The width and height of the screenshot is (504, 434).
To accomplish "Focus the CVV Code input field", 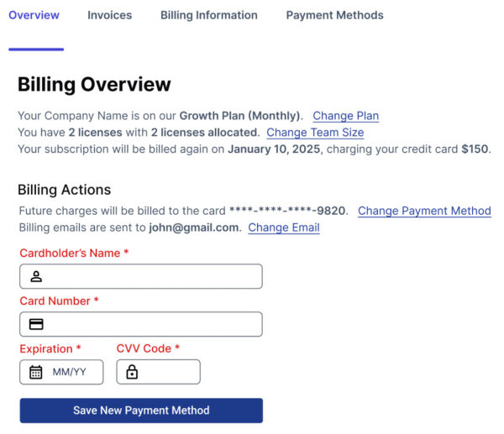I will coord(159,372).
